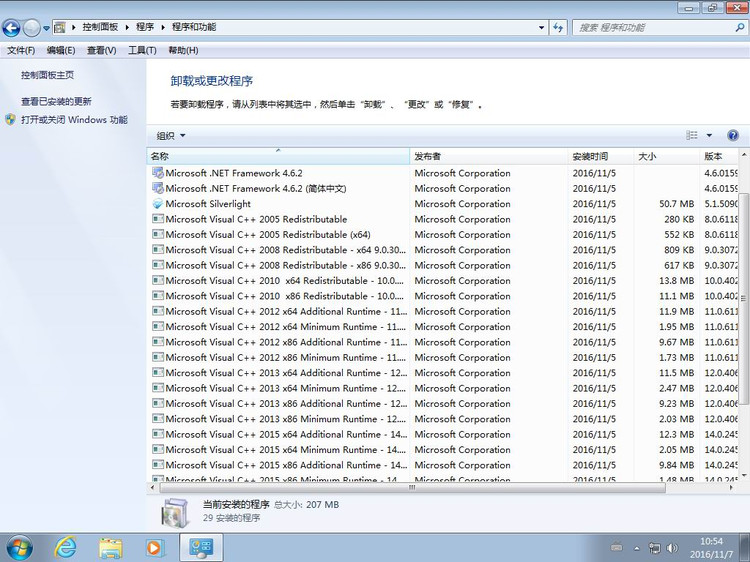
Task: Open Windows Start menu orb
Action: tap(19, 547)
